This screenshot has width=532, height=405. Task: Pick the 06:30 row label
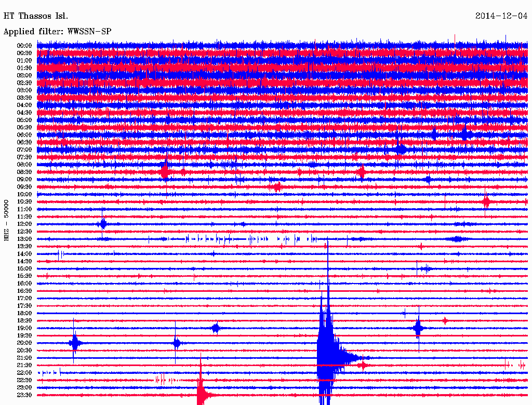coord(24,142)
